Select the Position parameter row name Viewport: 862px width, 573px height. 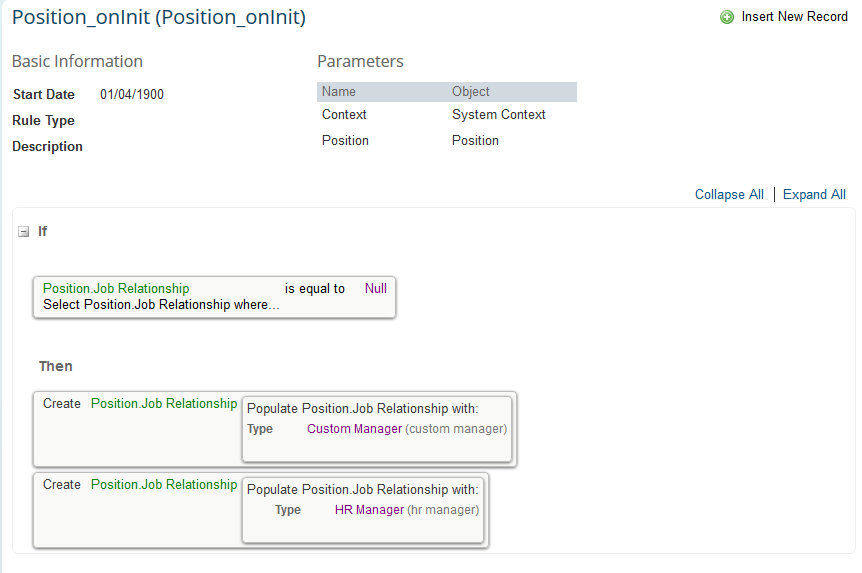pyautogui.click(x=345, y=141)
